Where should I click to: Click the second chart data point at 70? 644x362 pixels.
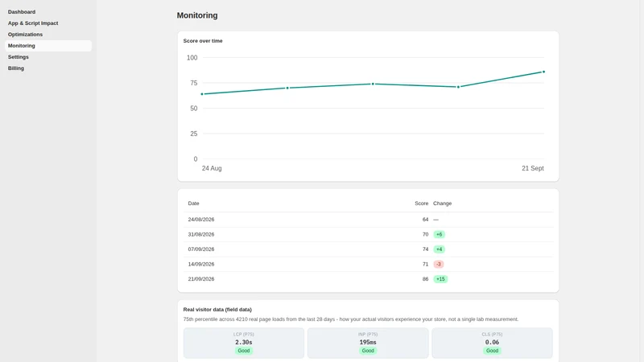click(x=287, y=88)
